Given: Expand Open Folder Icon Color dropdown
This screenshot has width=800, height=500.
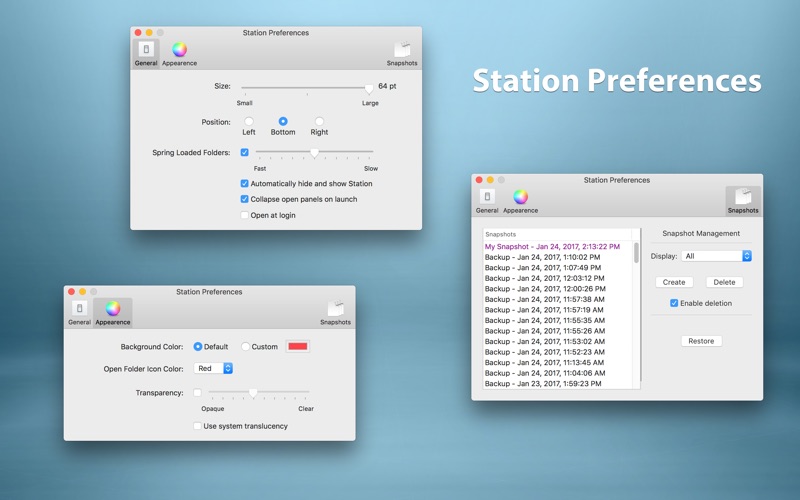Looking at the screenshot, I should point(214,369).
